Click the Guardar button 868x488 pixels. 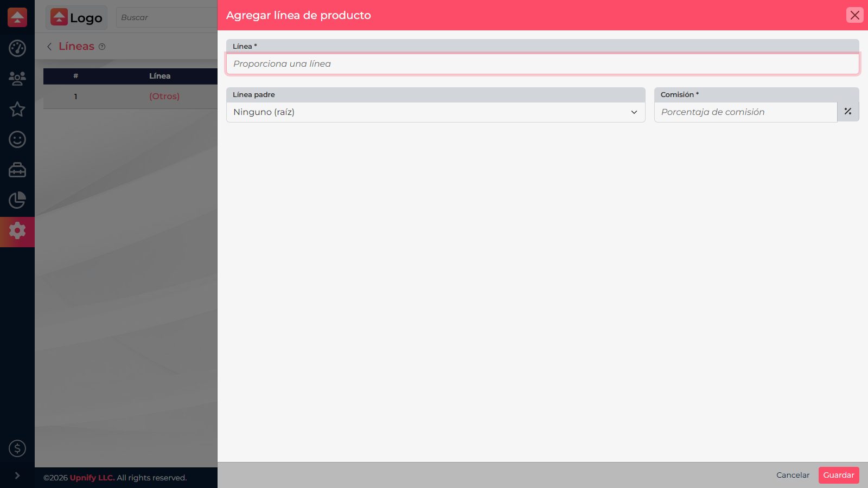(x=839, y=475)
